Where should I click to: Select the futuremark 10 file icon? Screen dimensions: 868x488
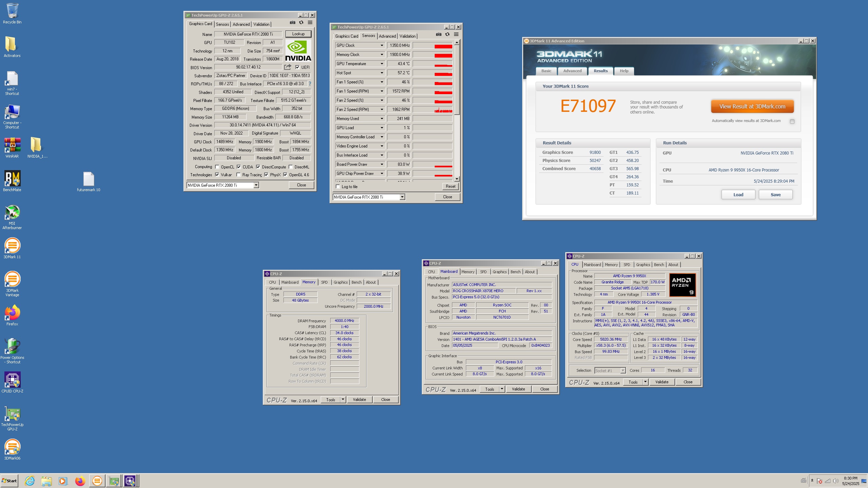tap(88, 181)
